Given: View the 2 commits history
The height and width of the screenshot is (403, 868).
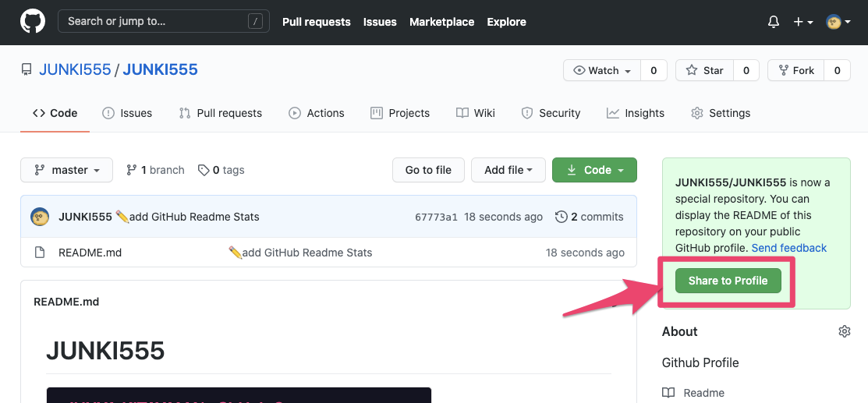Looking at the screenshot, I should coord(590,217).
